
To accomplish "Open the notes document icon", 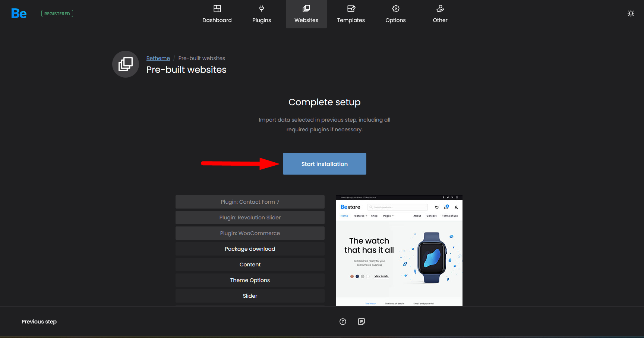I will click(x=362, y=322).
